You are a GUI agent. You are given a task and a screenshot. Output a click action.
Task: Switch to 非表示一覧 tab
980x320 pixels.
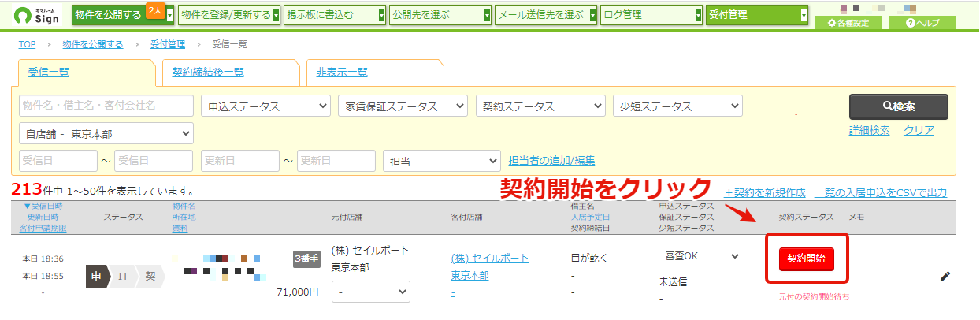point(342,73)
